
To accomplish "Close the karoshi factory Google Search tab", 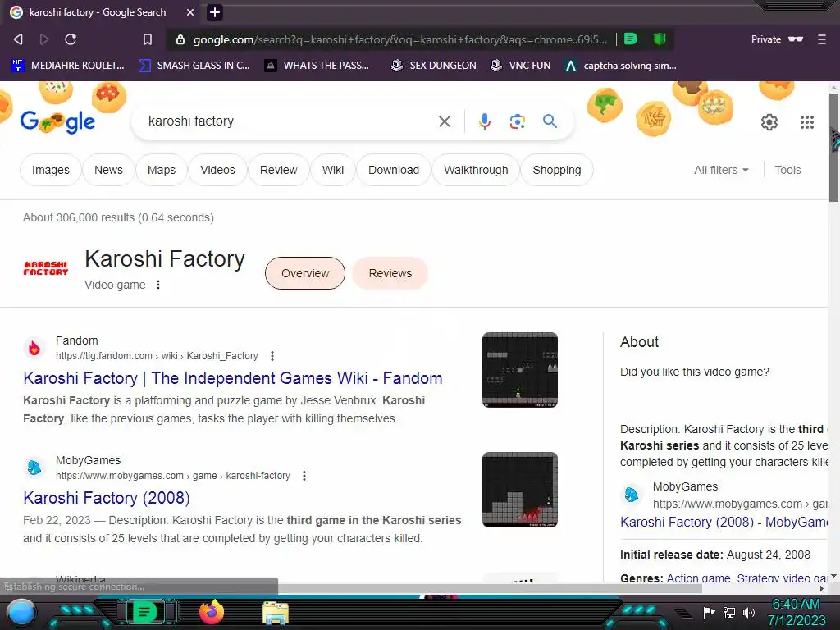I will [189, 11].
